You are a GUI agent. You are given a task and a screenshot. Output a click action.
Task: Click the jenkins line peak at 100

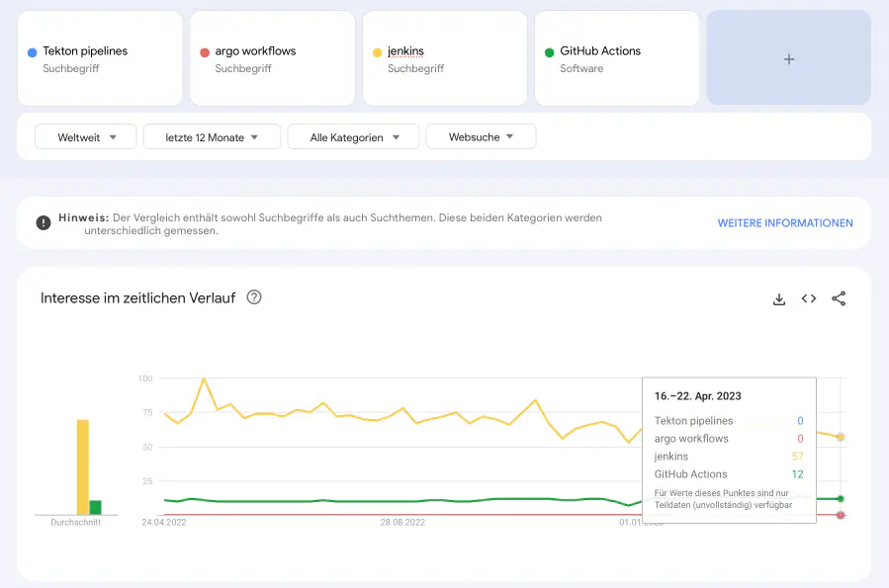(204, 378)
